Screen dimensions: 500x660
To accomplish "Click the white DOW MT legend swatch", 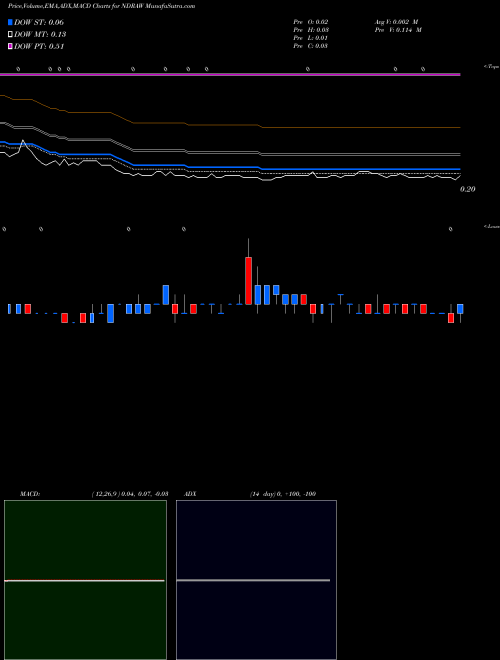I will click(x=10, y=35).
